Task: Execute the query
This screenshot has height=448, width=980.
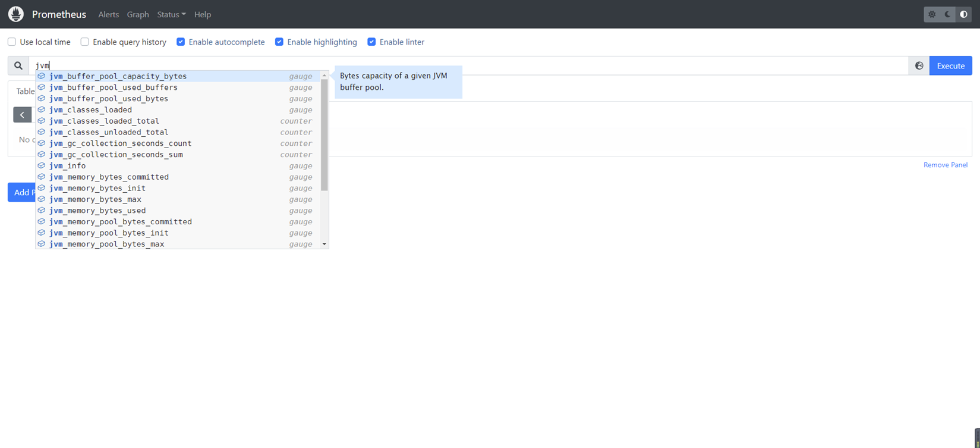Action: pyautogui.click(x=950, y=66)
